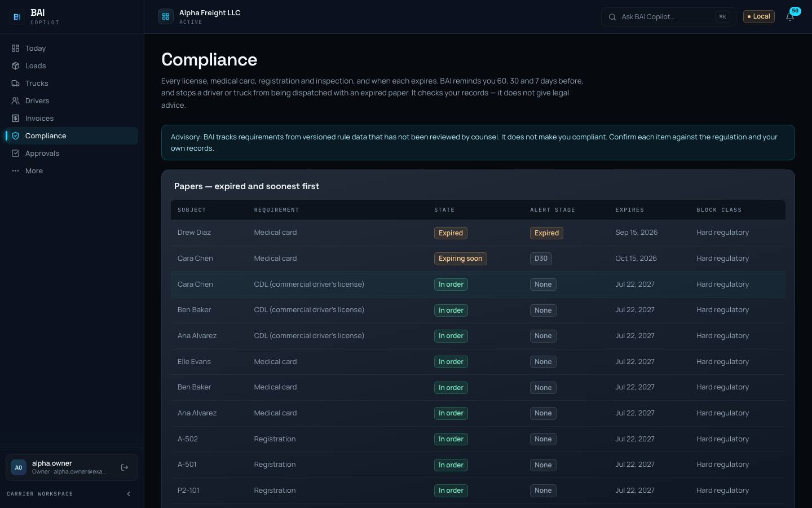Click the Carrier Workspace label
This screenshot has height=508, width=812.
point(39,494)
